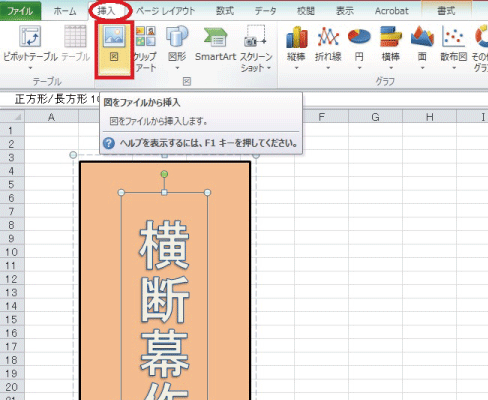
Task: Click the ピボットテーブル icon
Action: pos(30,36)
